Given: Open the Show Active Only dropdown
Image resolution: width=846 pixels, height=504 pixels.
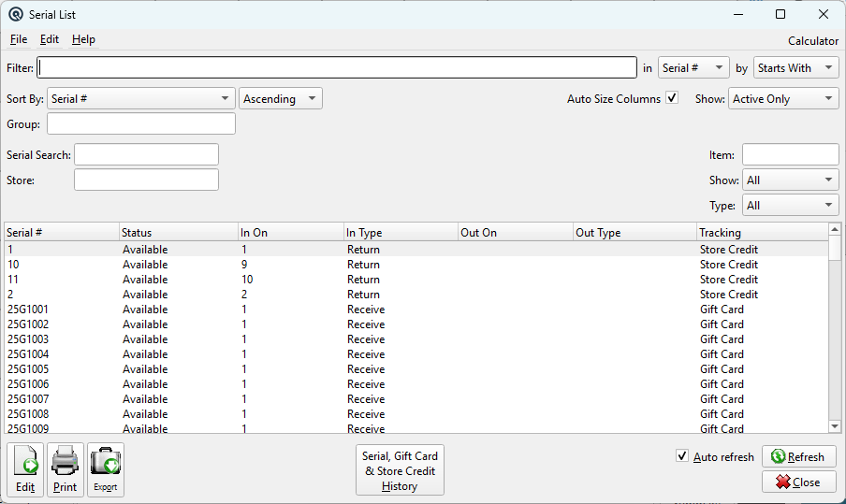Looking at the screenshot, I should 783,98.
